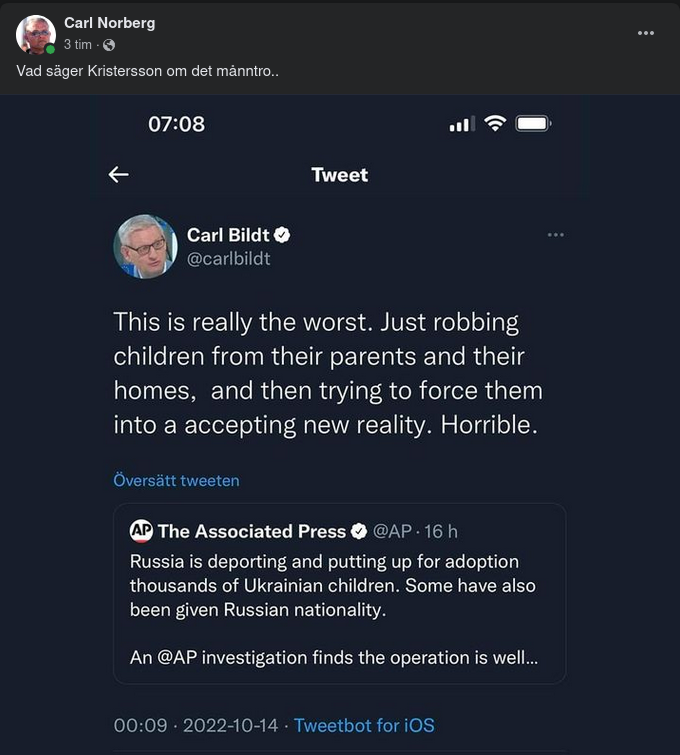This screenshot has width=680, height=755.
Task: Open Carl Bildt's avatar photo
Action: pyautogui.click(x=145, y=246)
